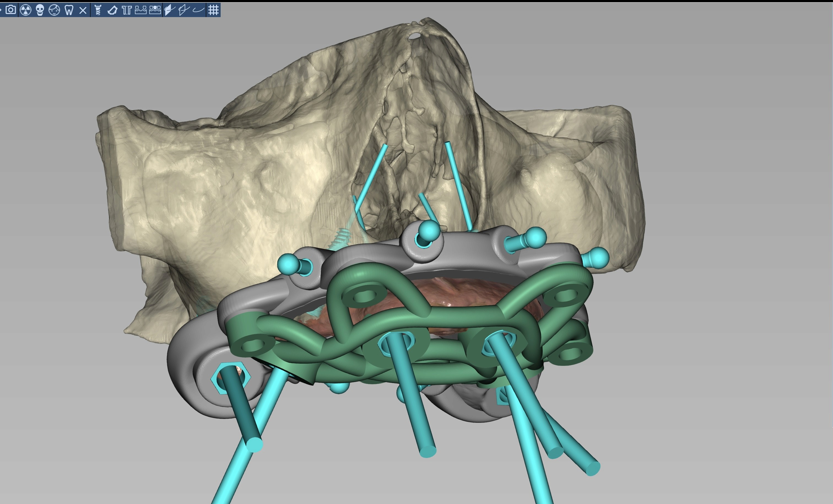Click the tooth icon in toolbar
The height and width of the screenshot is (504, 833).
(x=69, y=10)
